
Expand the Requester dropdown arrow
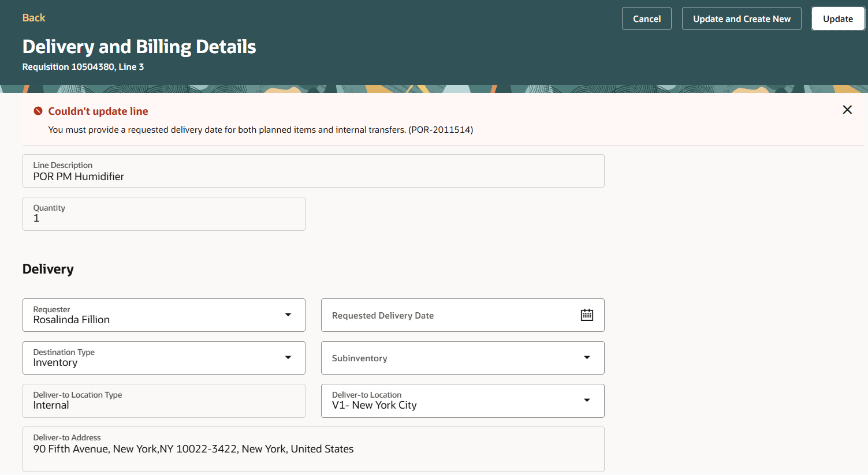288,315
